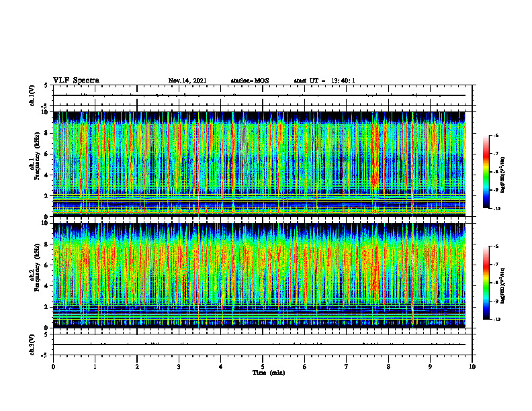Click the ch.1 voltage waveform trace

pos(259,95)
